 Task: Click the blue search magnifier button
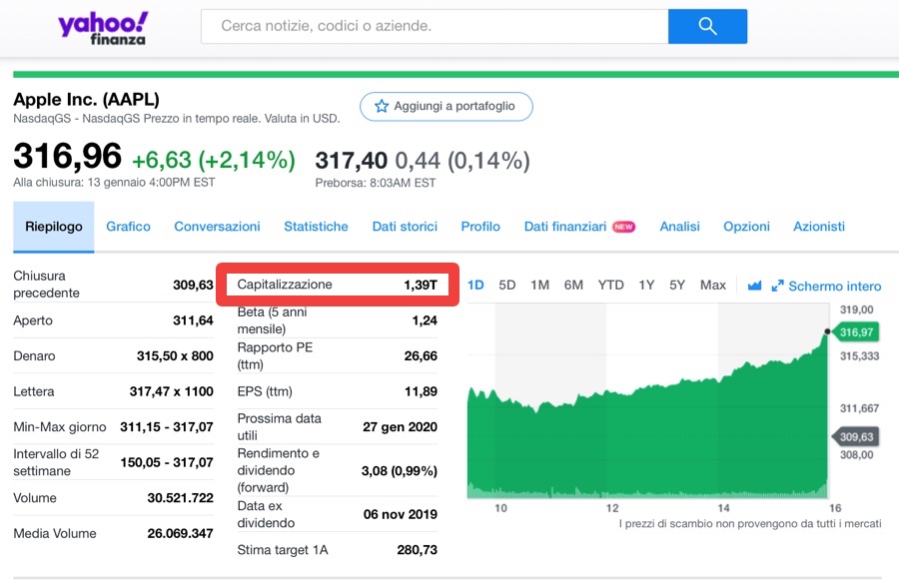click(x=707, y=27)
